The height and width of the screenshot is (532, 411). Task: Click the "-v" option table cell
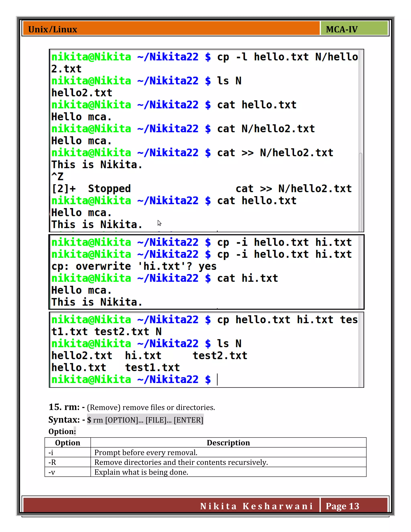68,472
